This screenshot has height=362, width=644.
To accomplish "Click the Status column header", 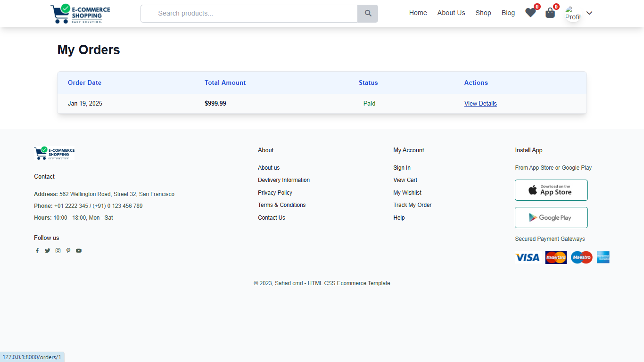I will tap(368, 82).
